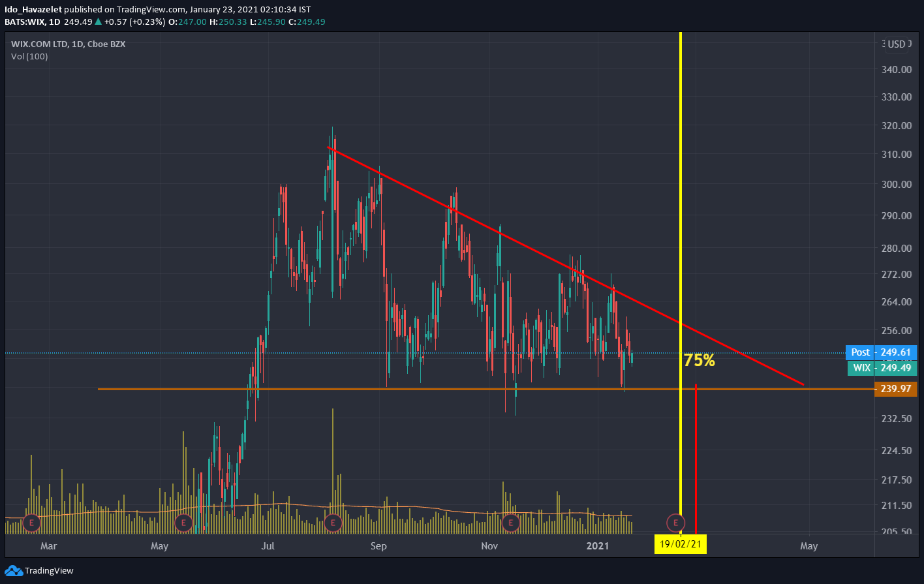This screenshot has width=924, height=584.
Task: Select the orange horizontal support line
Action: pyautogui.click(x=485, y=389)
